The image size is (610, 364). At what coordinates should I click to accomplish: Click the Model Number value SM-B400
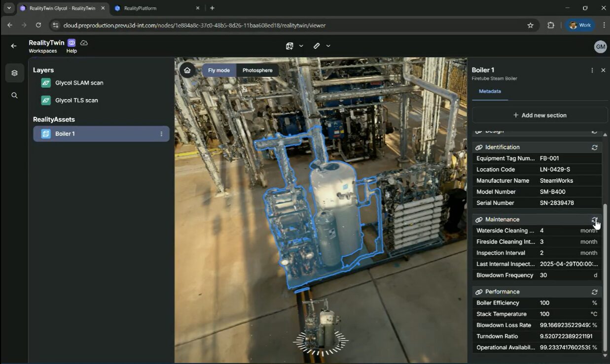pyautogui.click(x=552, y=192)
